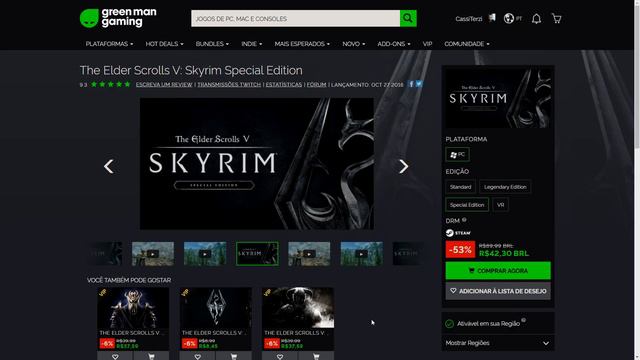Image resolution: width=640 pixels, height=360 pixels.
Task: Select the highlighted Skyrim logo thumbnail
Action: point(257,253)
